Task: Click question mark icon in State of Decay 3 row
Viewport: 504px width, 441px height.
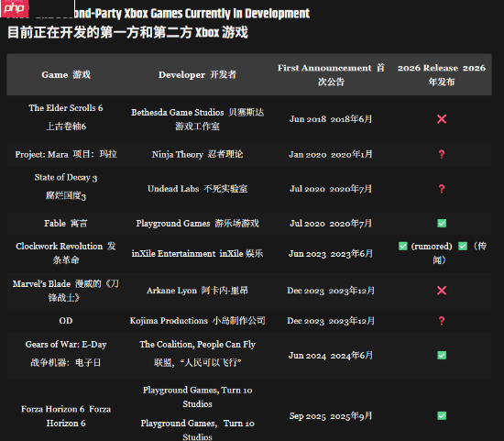Action: click(x=442, y=189)
